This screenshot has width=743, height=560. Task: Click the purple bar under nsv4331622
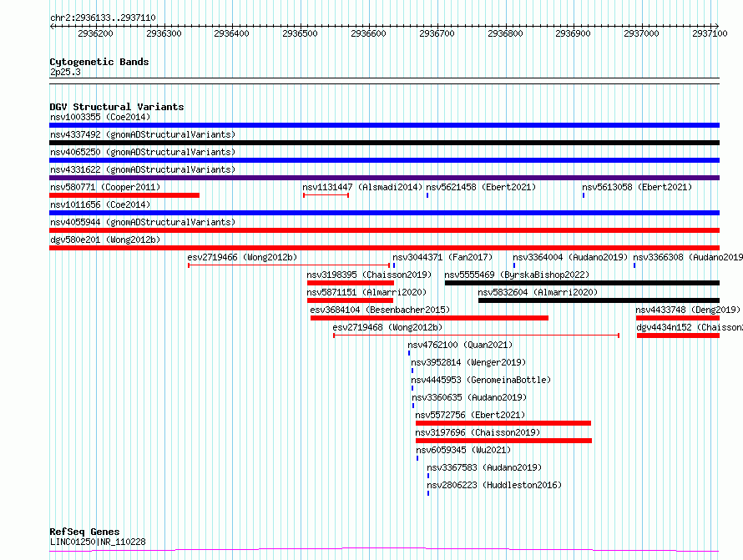click(x=384, y=178)
